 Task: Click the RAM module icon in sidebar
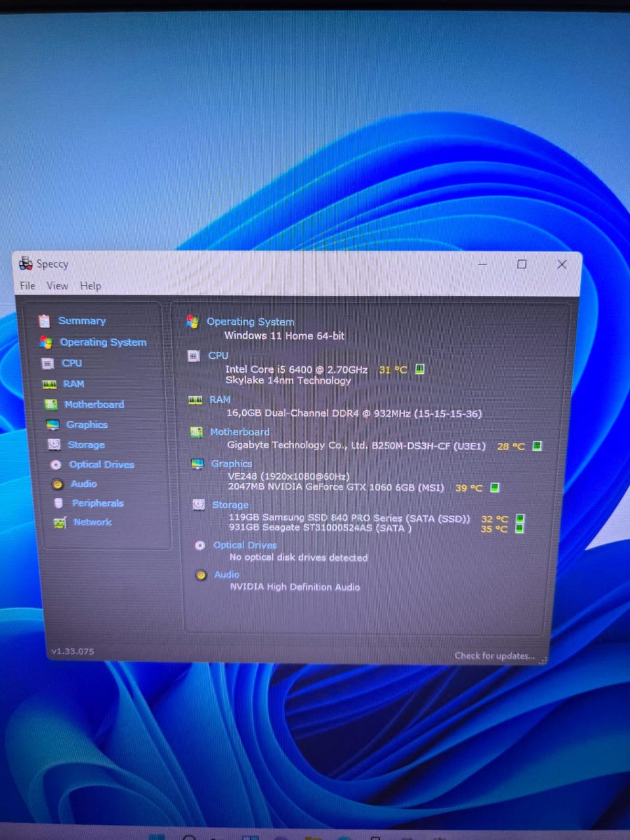49,384
